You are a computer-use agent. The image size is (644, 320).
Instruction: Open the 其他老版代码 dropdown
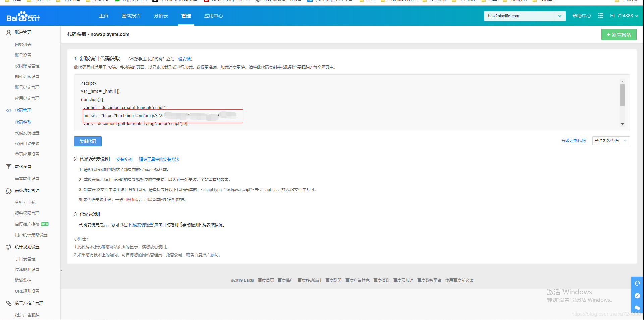(x=611, y=141)
